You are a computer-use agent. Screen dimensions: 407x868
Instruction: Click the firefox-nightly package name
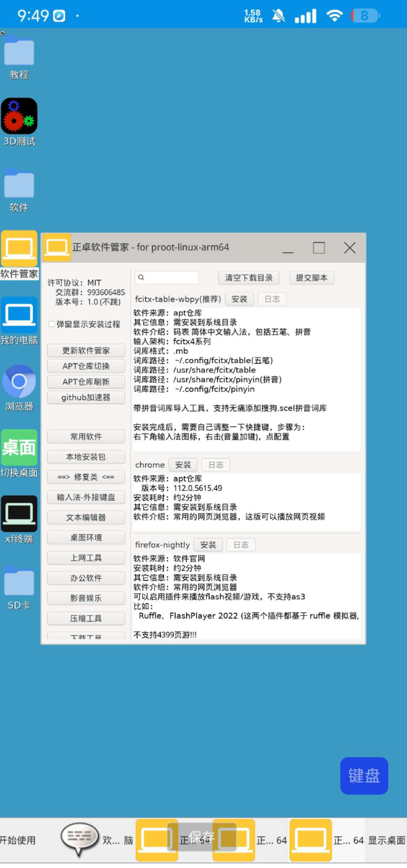[163, 545]
